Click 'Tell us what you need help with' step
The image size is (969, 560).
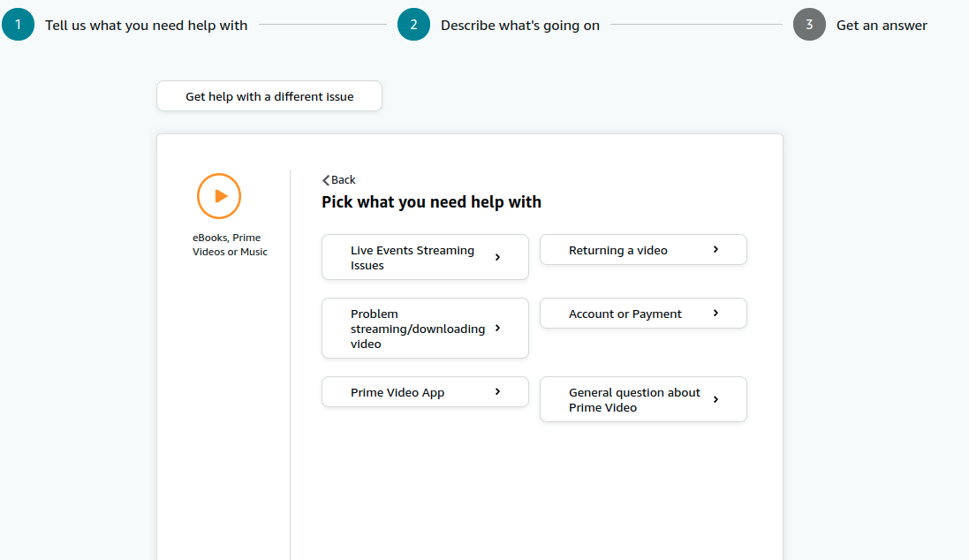tap(147, 26)
